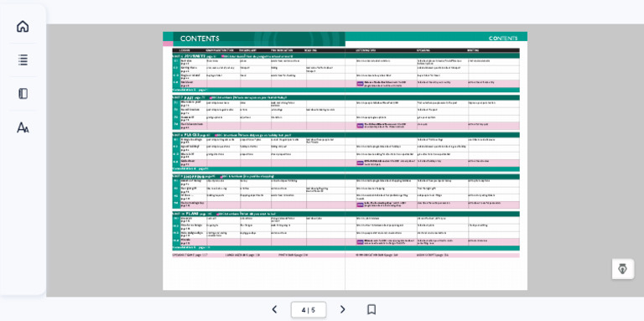644x321 pixels.
Task: Bookmark the current page
Action: tap(371, 309)
